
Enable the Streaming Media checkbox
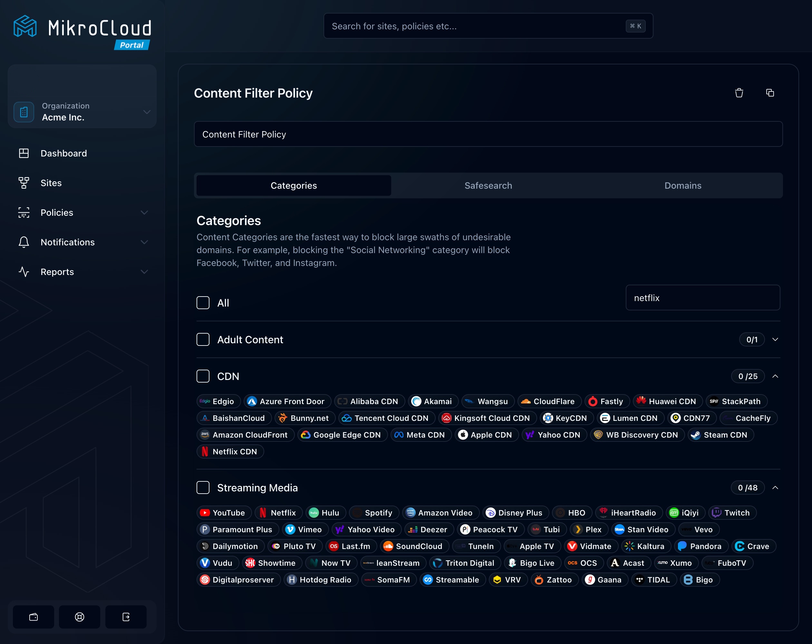(203, 487)
